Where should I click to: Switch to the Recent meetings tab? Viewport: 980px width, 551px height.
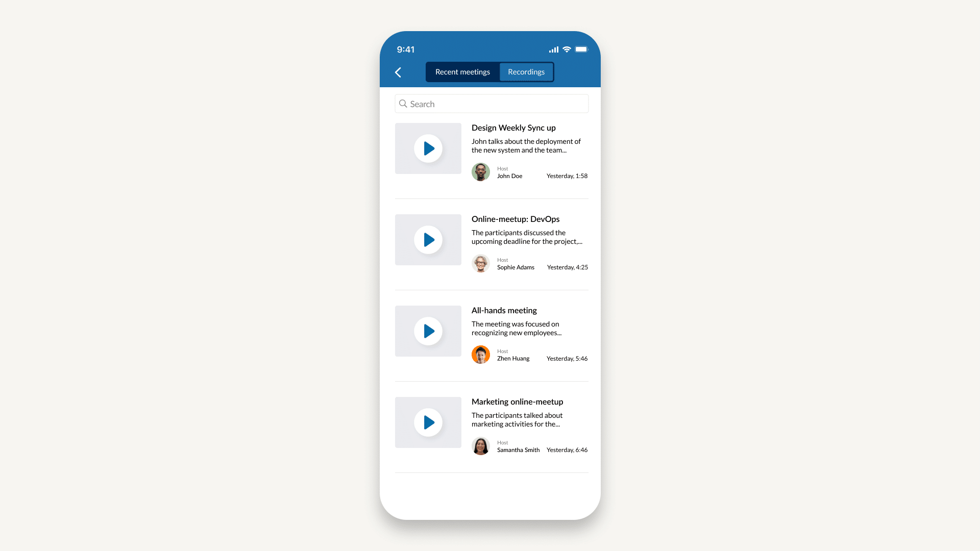pyautogui.click(x=462, y=71)
